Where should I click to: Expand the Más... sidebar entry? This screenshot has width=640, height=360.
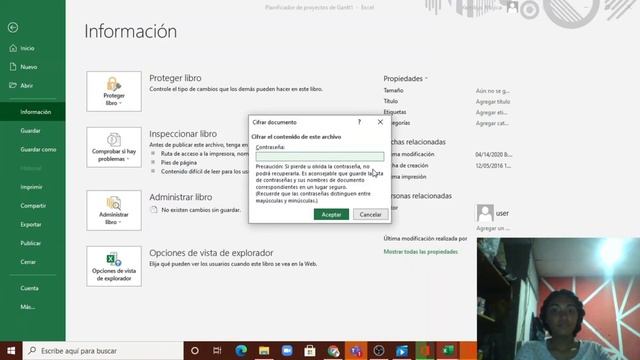tap(27, 307)
